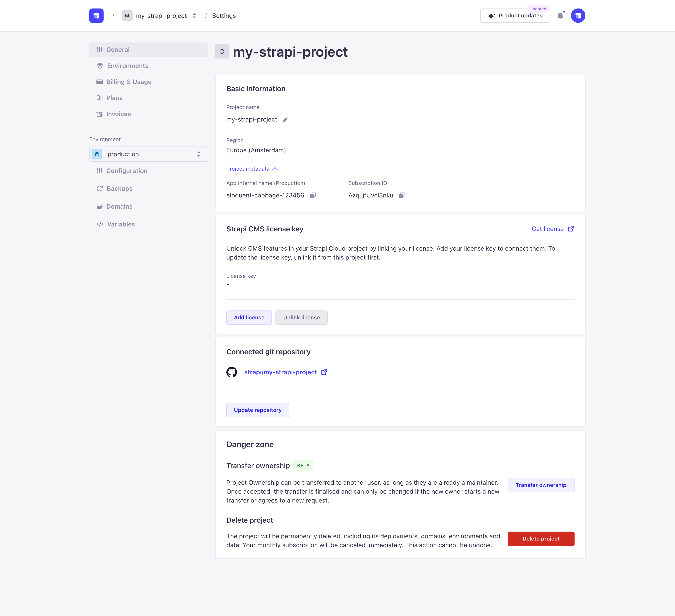Copy the app internal name
Screen dimensions: 675x616
(313, 195)
